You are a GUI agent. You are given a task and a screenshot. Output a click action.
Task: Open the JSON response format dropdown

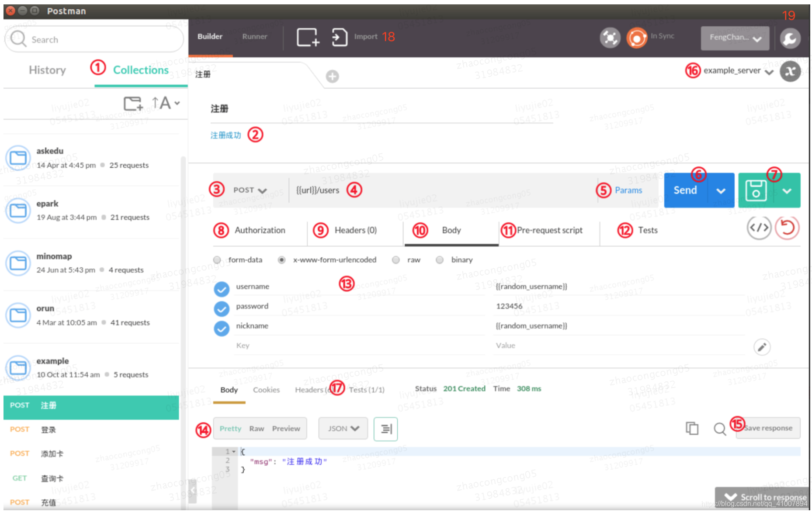pyautogui.click(x=344, y=429)
